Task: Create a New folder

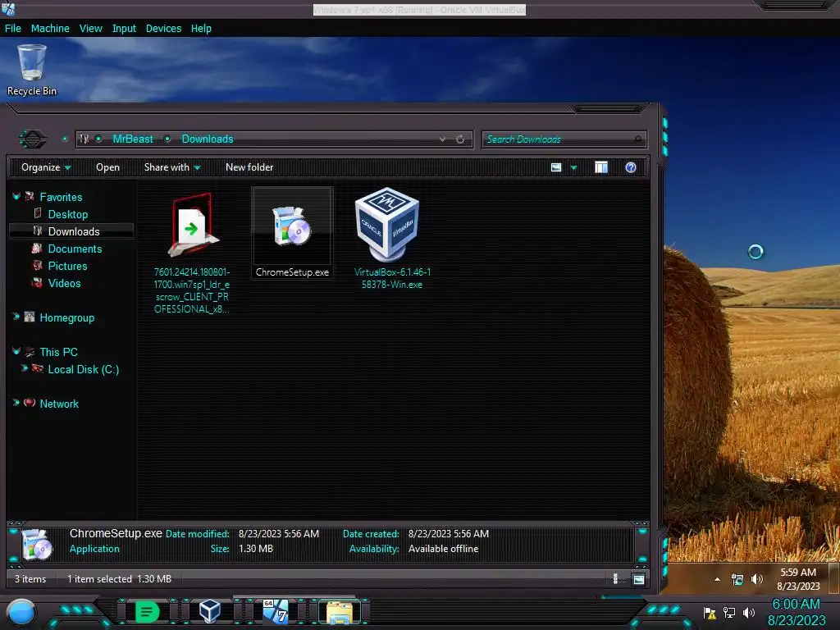Action: 249,167
